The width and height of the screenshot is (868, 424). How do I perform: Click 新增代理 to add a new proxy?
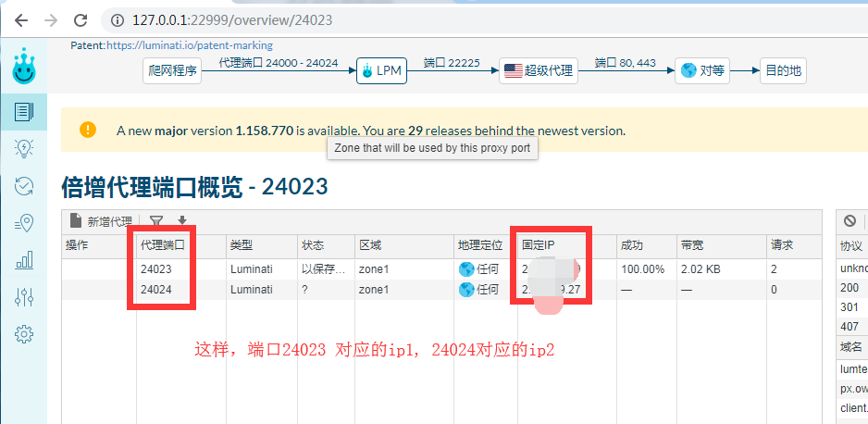click(x=101, y=221)
